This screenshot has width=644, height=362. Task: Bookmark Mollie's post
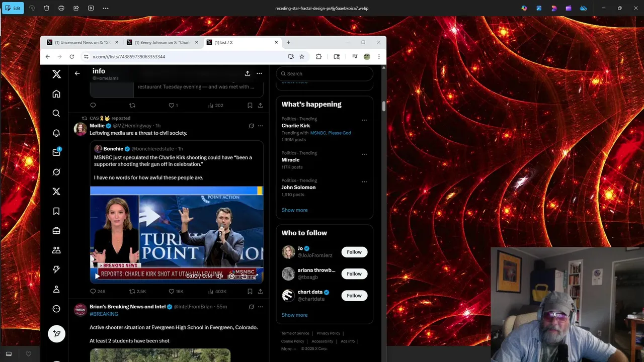250,291
